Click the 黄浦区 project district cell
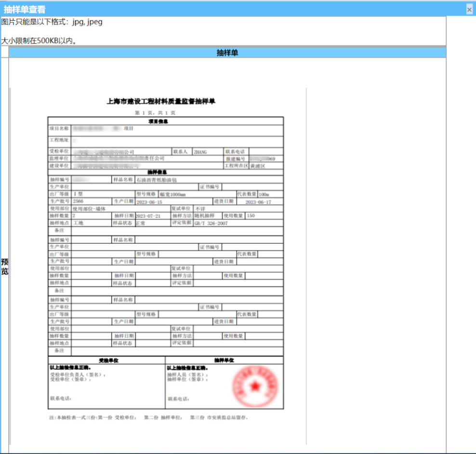Image resolution: width=476 pixels, height=454 pixels. [x=254, y=165]
